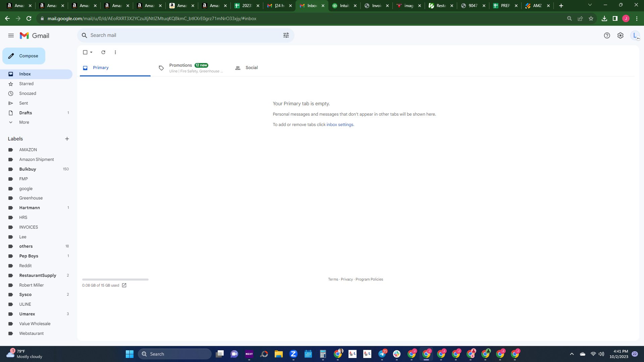Image resolution: width=644 pixels, height=362 pixels.
Task: Open the Chrome tab search chevron
Action: [590, 5]
